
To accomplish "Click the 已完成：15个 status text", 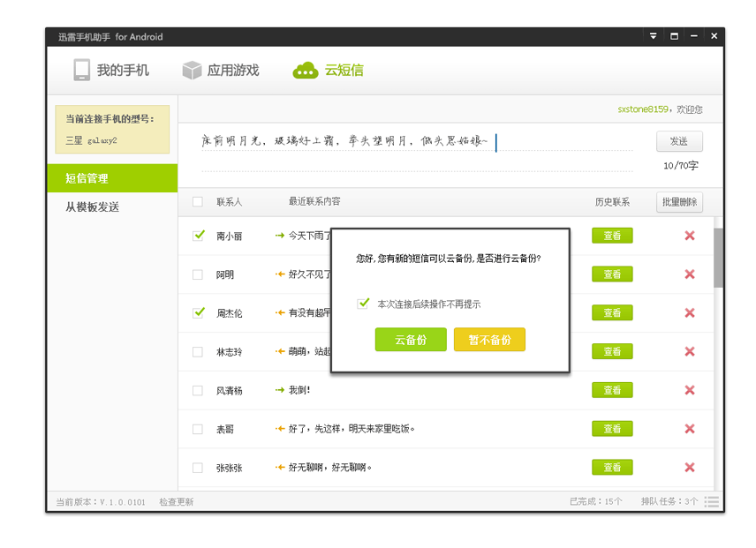I will tap(596, 502).
